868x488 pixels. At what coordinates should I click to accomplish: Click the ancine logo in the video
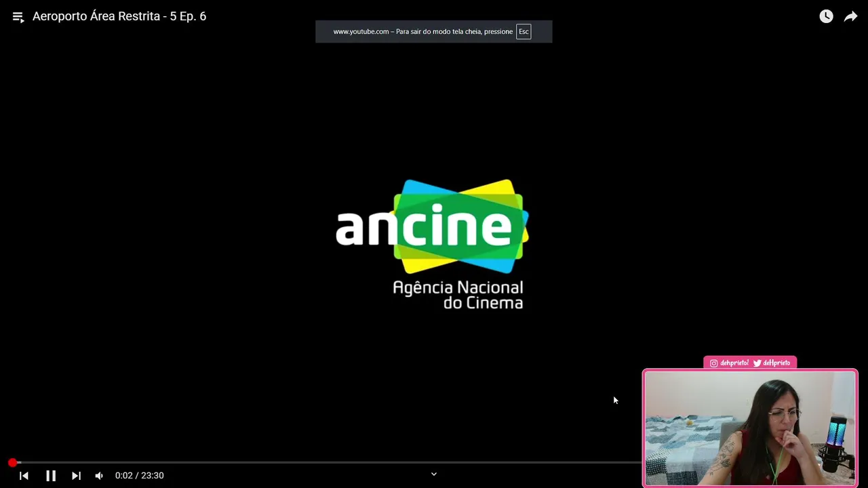(x=432, y=227)
